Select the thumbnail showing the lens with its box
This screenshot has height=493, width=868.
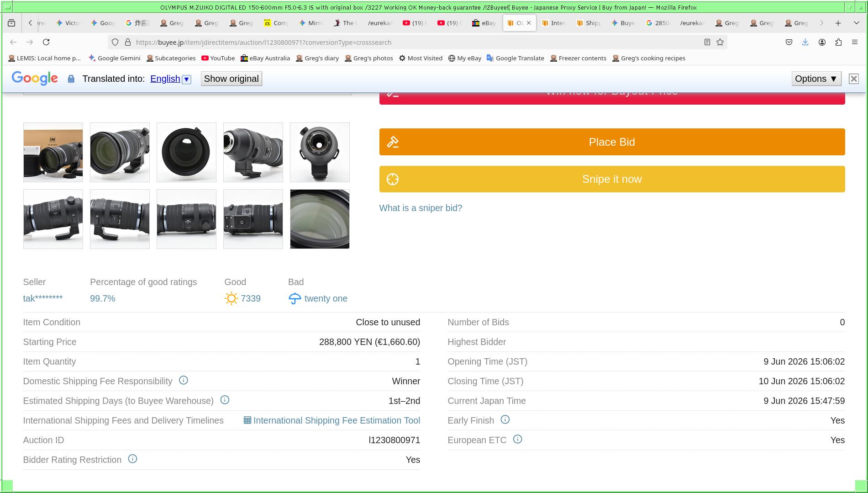pos(53,152)
